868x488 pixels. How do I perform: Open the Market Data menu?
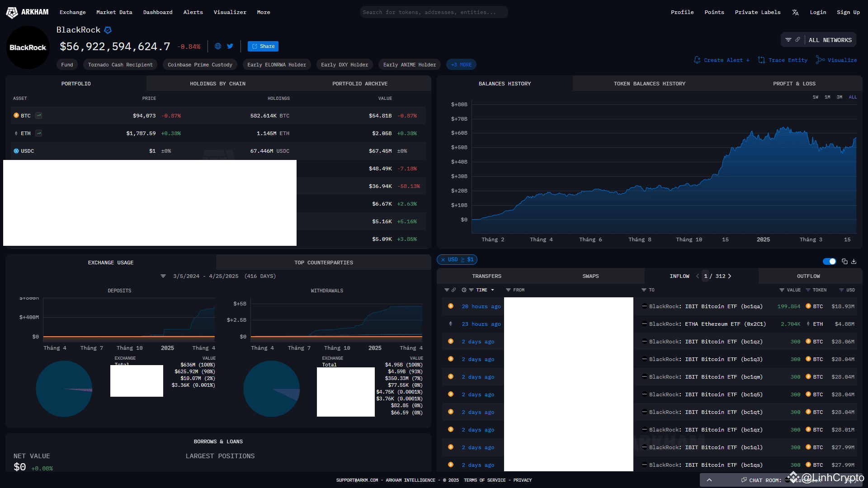pyautogui.click(x=114, y=12)
